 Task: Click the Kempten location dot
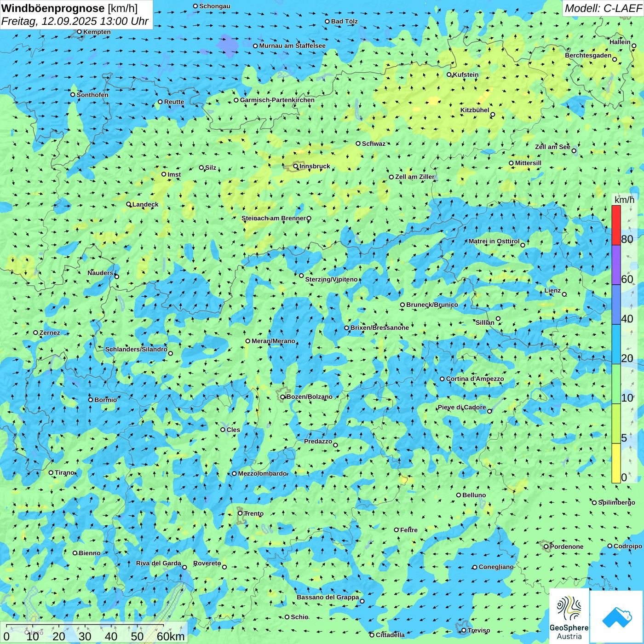click(x=80, y=32)
